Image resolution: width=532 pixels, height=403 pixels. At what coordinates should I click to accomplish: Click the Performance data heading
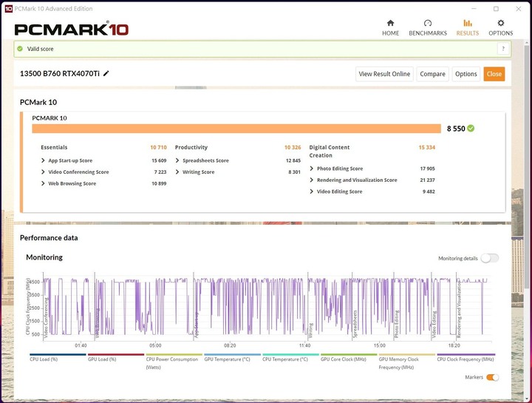pyautogui.click(x=49, y=237)
